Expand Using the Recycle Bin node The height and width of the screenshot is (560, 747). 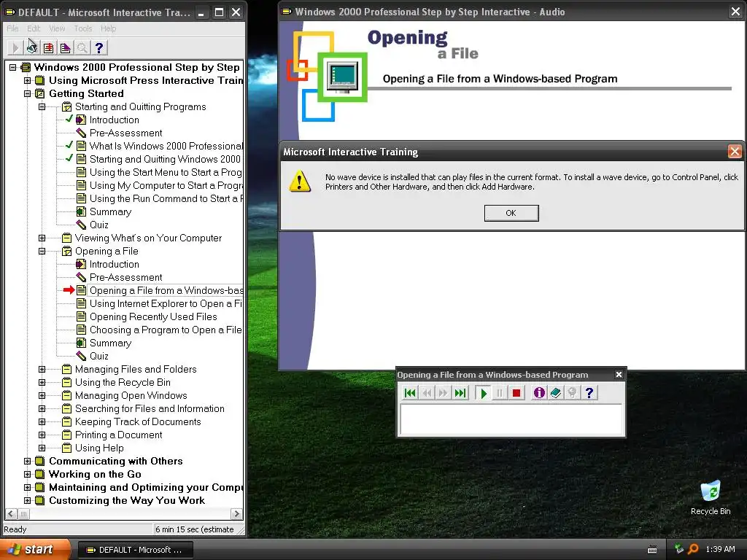42,382
